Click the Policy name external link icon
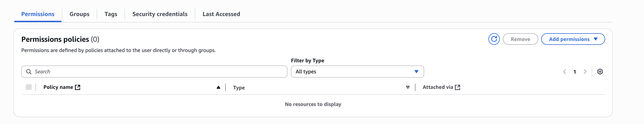Screen dimensions: 644x124 pyautogui.click(x=78, y=87)
